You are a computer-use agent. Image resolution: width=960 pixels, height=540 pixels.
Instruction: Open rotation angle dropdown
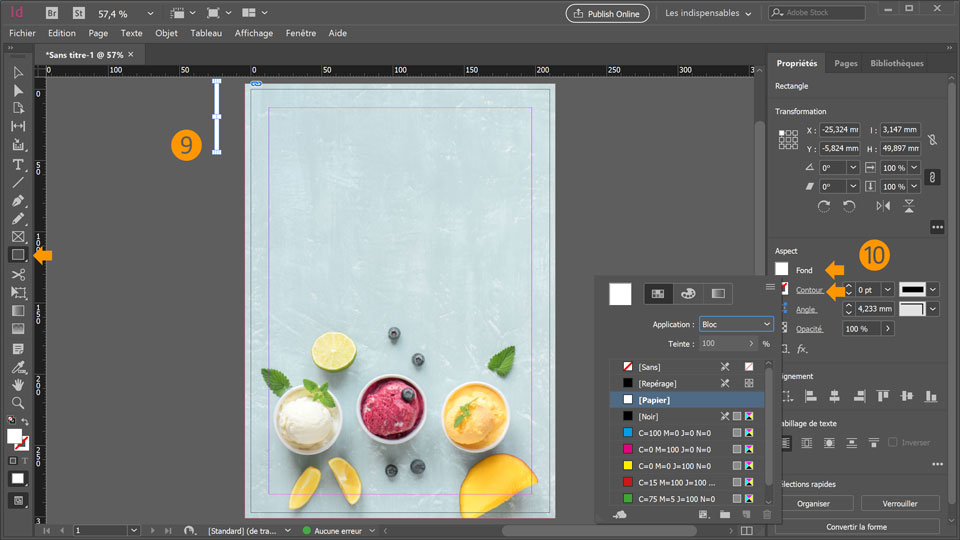(x=853, y=168)
